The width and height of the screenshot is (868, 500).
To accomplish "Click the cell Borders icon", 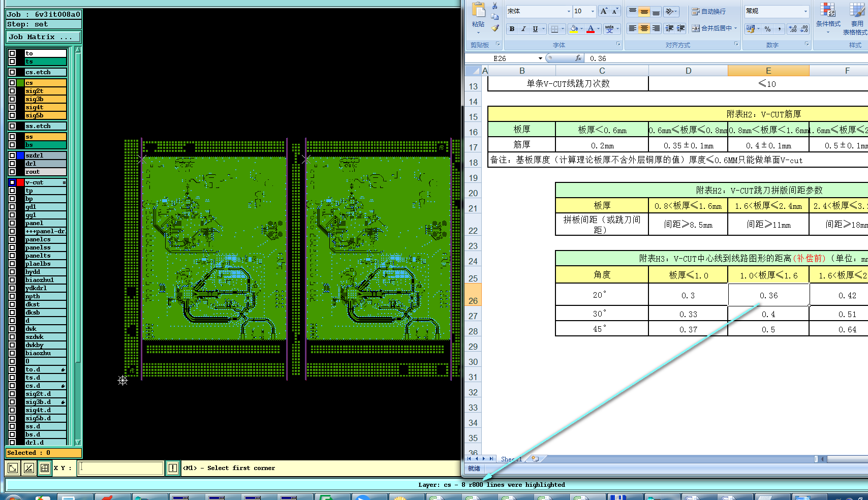I will click(x=554, y=29).
